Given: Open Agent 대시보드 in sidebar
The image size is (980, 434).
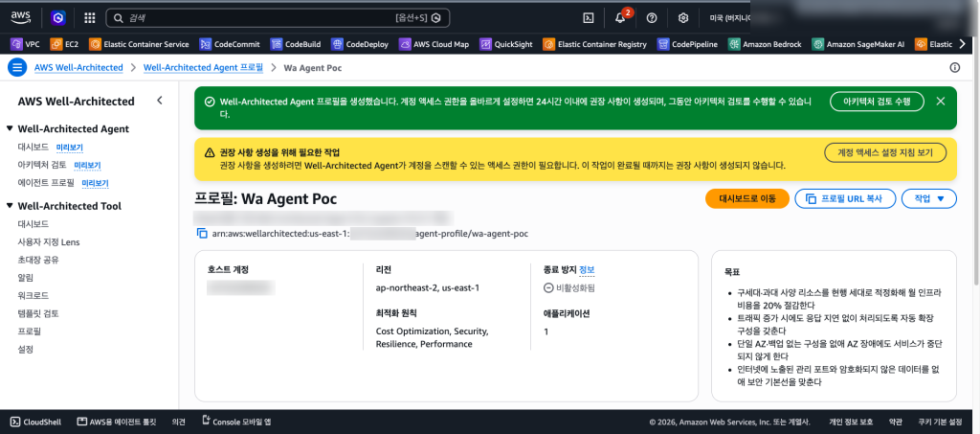Looking at the screenshot, I should 33,147.
